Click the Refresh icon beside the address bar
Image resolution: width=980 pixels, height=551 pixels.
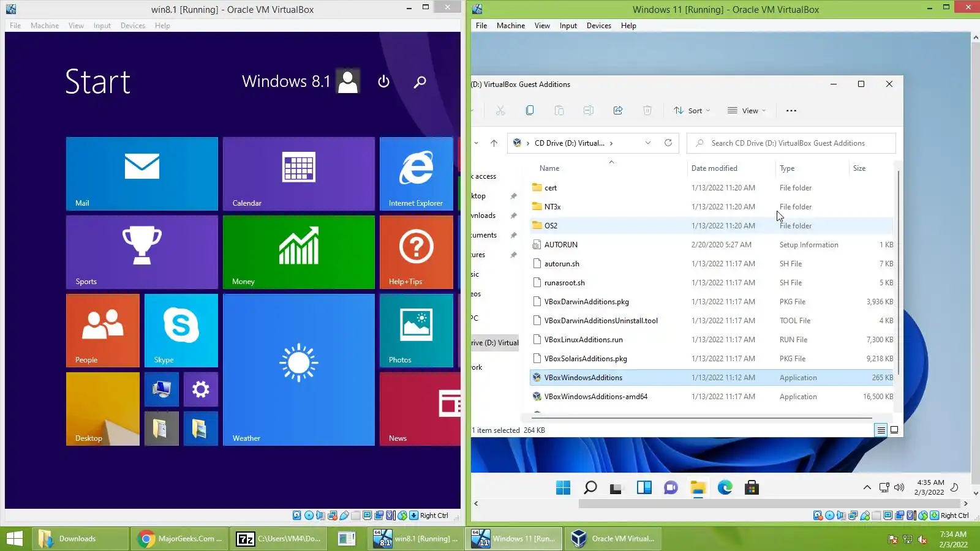pos(668,143)
